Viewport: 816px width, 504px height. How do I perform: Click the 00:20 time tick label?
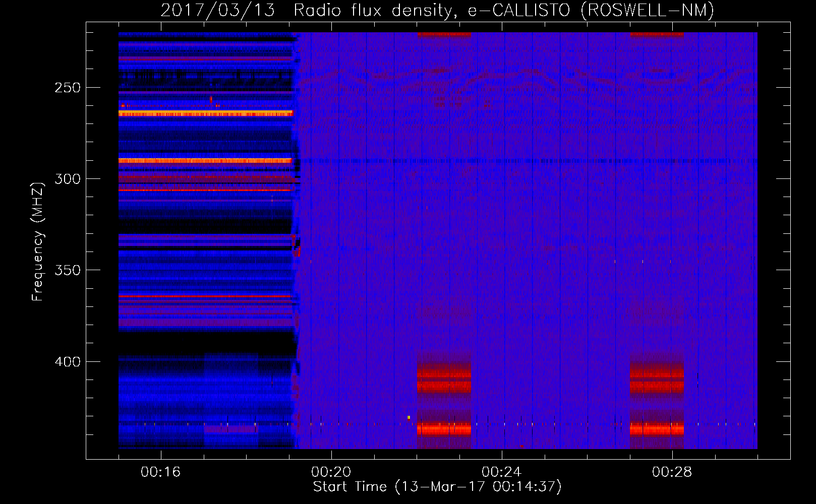pos(331,472)
